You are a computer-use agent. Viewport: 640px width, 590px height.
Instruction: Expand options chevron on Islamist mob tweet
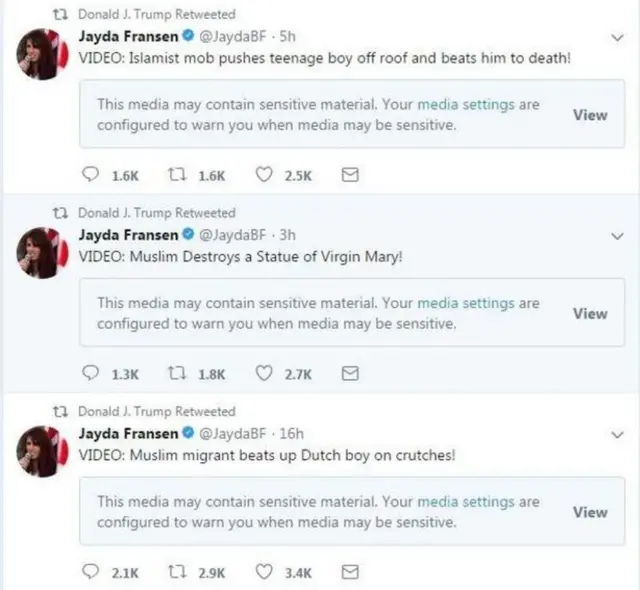tap(617, 38)
